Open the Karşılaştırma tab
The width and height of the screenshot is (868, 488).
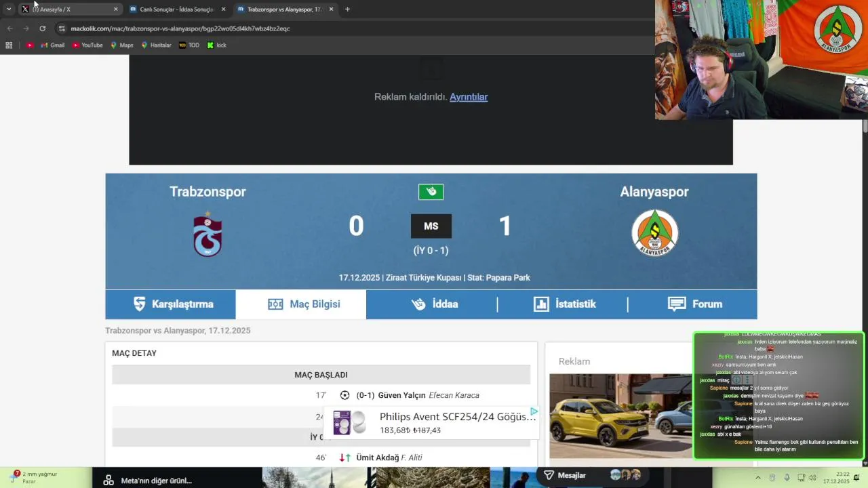tap(170, 304)
